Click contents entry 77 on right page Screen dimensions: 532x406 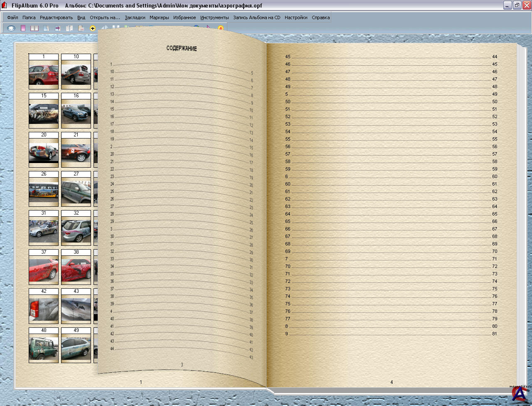tap(288, 319)
